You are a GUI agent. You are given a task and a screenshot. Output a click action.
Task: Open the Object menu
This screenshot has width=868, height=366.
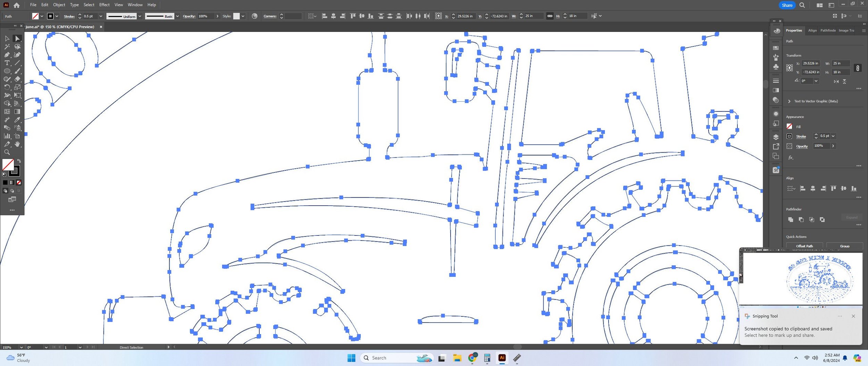pyautogui.click(x=59, y=5)
